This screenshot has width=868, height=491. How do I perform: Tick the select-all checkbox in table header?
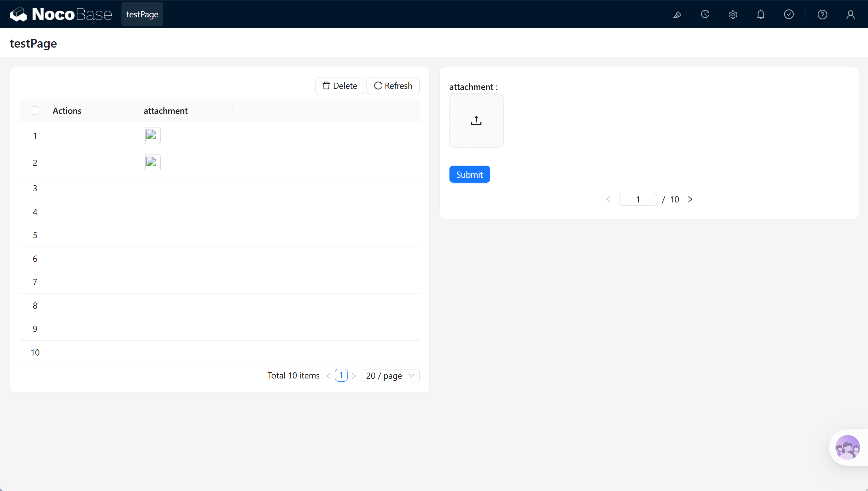pos(35,110)
